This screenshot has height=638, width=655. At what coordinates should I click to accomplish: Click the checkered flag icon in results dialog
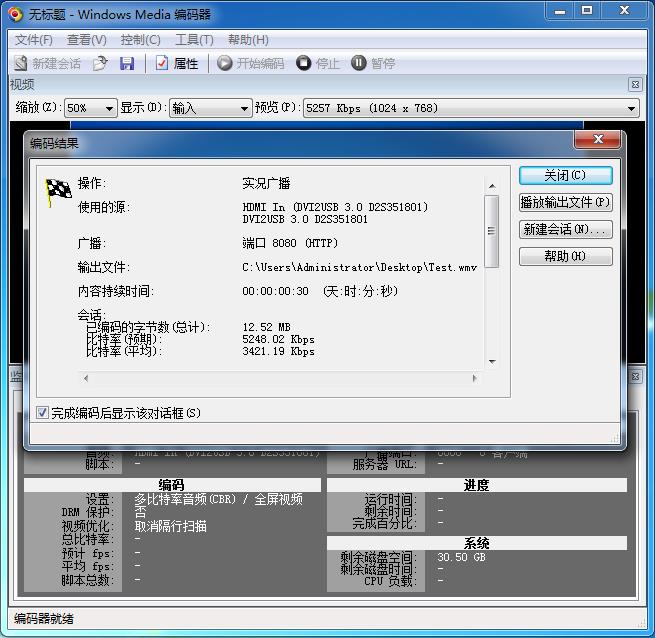tap(58, 192)
